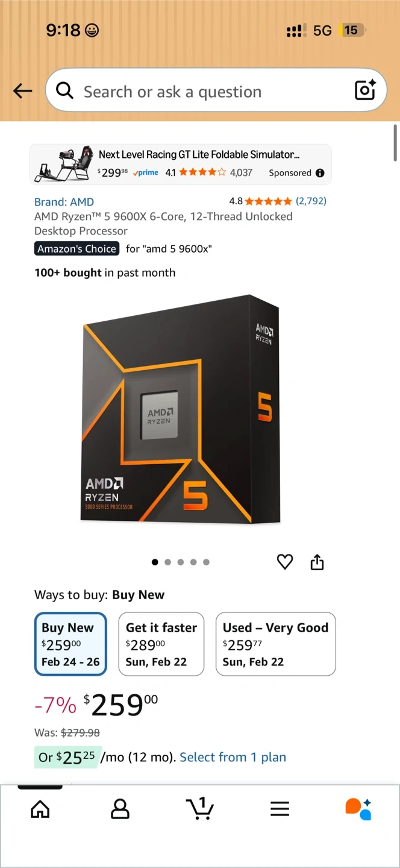Go to Home tab in bottom bar

click(40, 809)
